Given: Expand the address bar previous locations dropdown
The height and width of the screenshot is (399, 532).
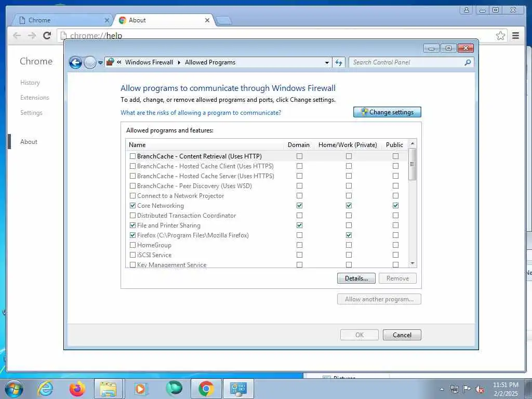Looking at the screenshot, I should 327,62.
